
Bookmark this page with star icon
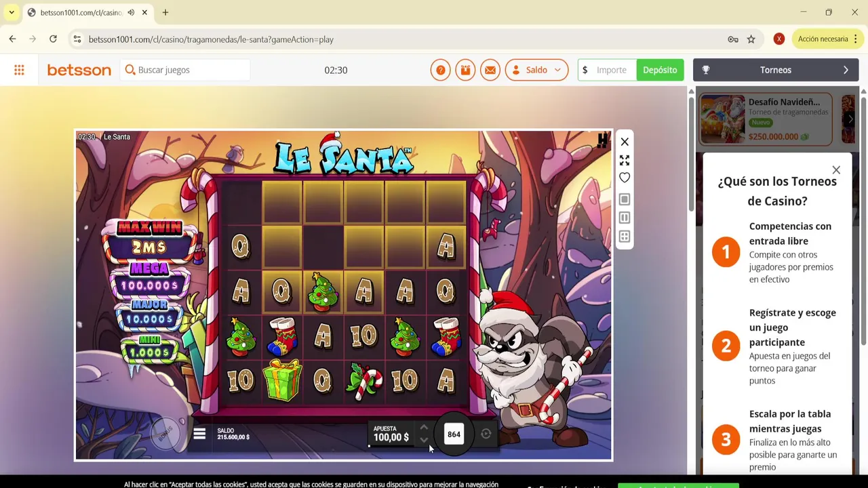(x=751, y=39)
